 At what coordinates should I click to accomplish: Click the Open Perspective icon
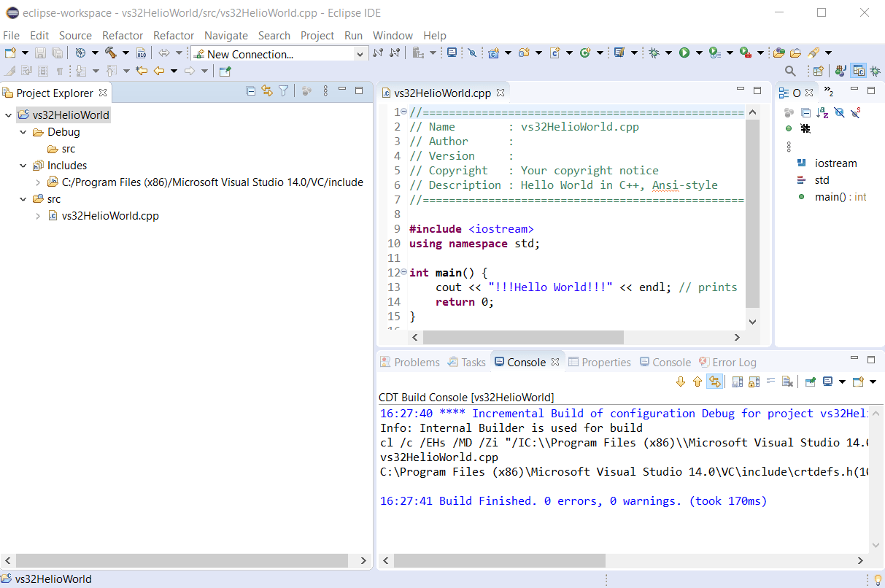point(819,71)
